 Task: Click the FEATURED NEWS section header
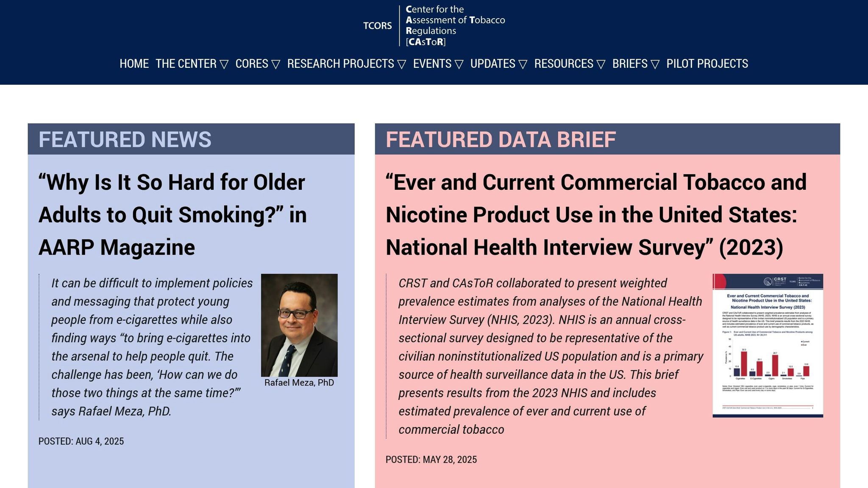click(x=125, y=139)
